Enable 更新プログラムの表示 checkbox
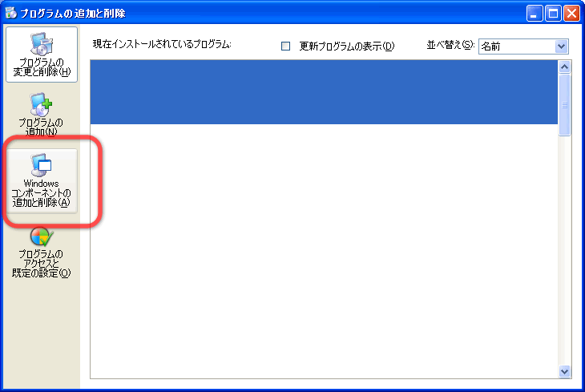This screenshot has width=585, height=392. [x=285, y=46]
